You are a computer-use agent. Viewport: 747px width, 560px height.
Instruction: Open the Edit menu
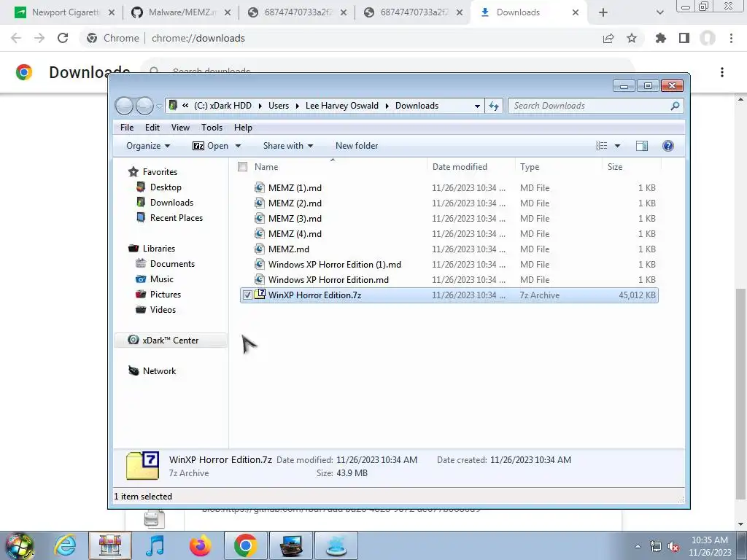tap(152, 127)
